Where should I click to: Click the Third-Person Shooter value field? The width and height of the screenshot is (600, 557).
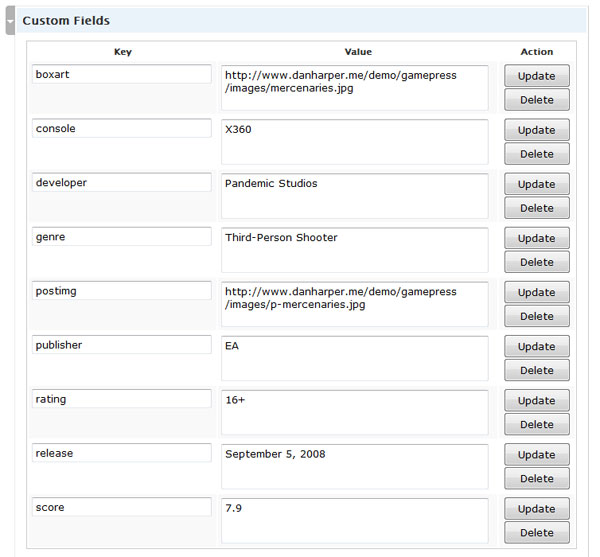coord(355,250)
